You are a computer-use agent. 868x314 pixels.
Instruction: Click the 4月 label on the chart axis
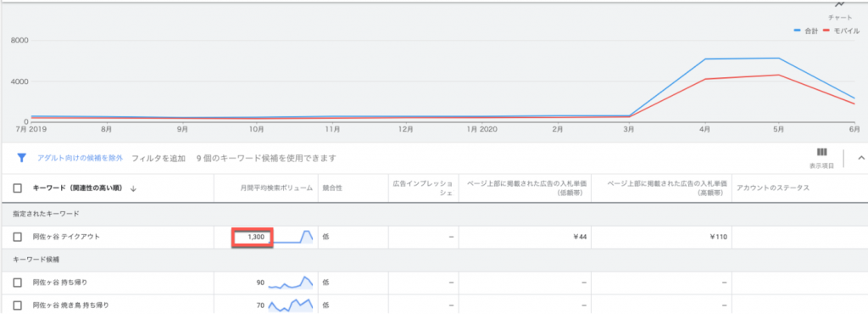pyautogui.click(x=704, y=129)
